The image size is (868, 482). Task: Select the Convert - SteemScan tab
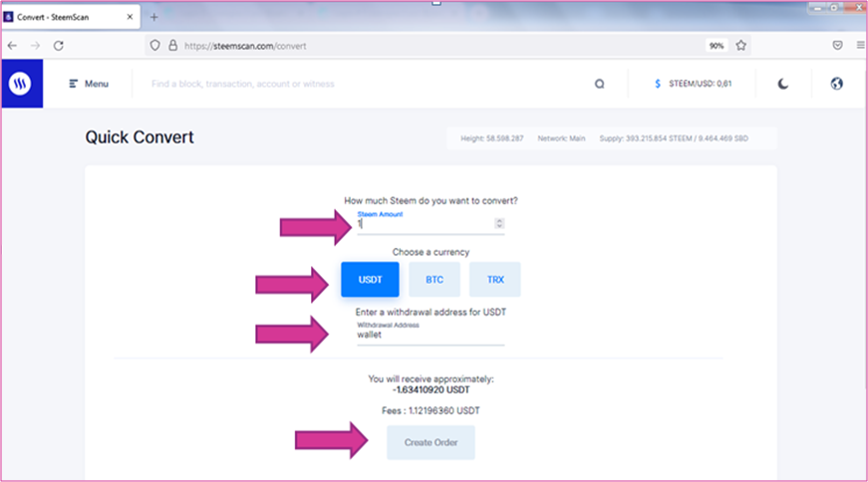click(71, 17)
